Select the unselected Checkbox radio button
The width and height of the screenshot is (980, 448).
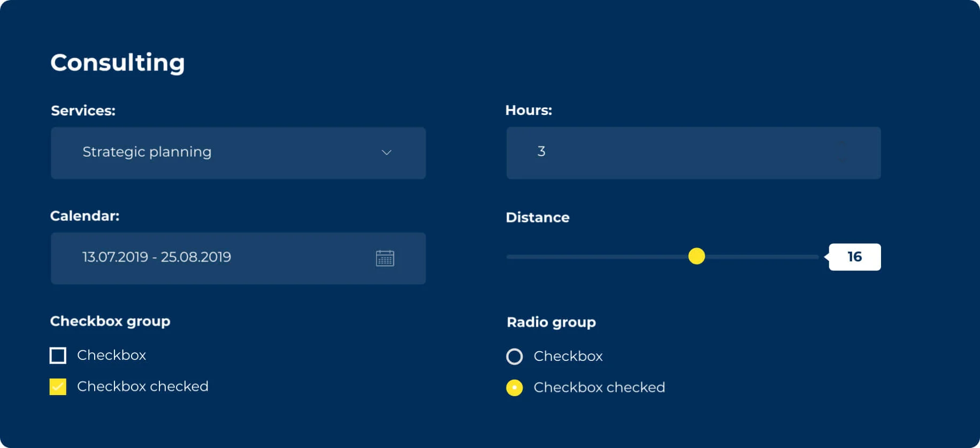tap(515, 357)
